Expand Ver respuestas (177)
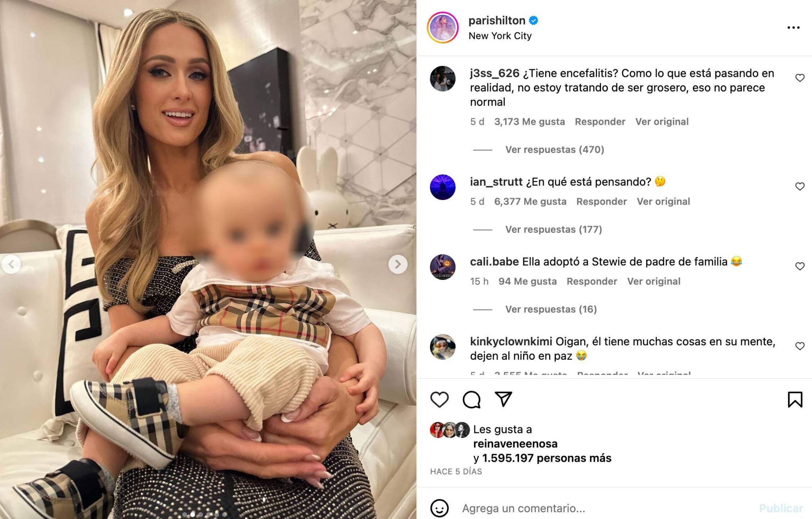 coord(554,230)
